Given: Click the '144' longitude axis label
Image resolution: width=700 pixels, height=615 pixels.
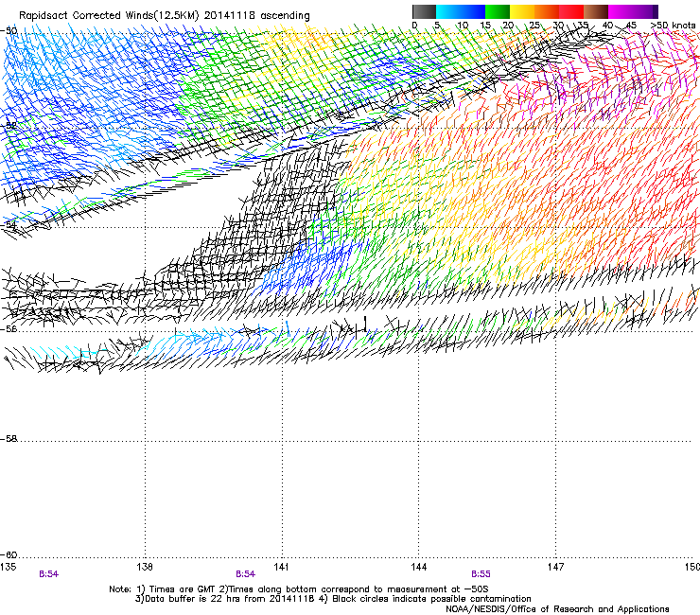Looking at the screenshot, I should (418, 567).
